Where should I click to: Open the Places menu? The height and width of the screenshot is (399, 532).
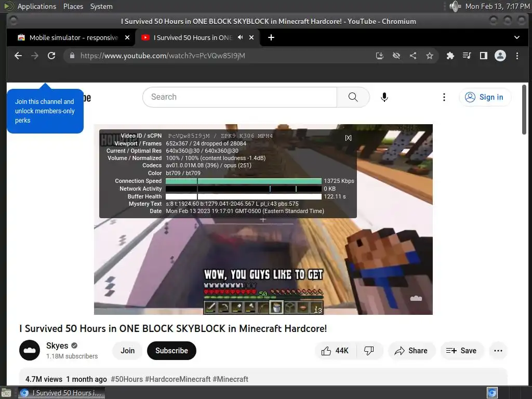point(73,6)
